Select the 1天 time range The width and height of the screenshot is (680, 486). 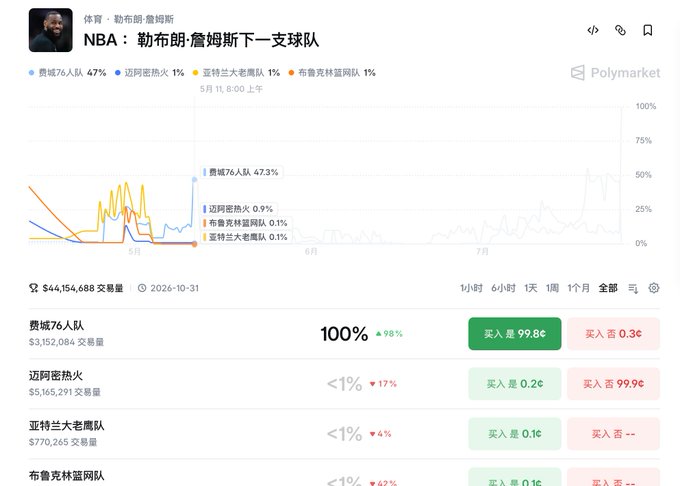[x=531, y=288]
